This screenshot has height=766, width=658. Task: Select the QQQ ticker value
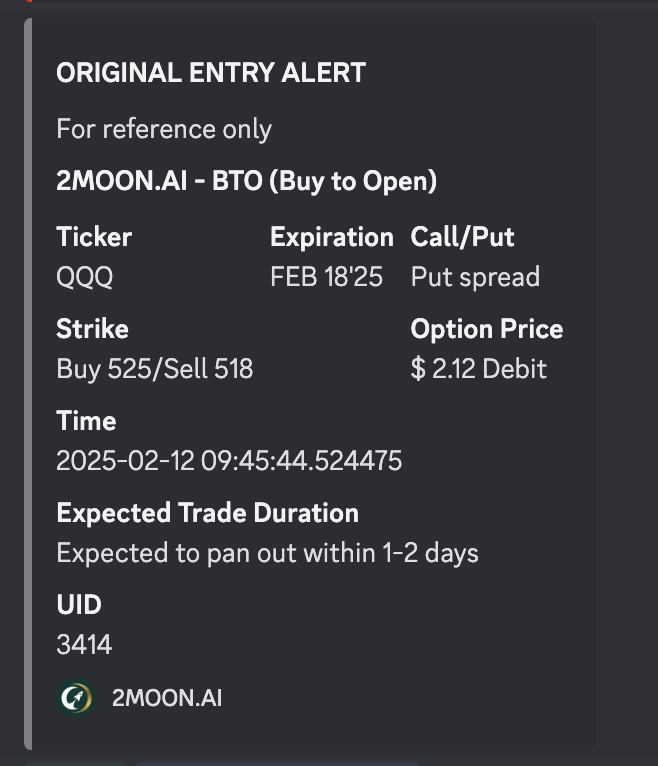click(x=85, y=277)
